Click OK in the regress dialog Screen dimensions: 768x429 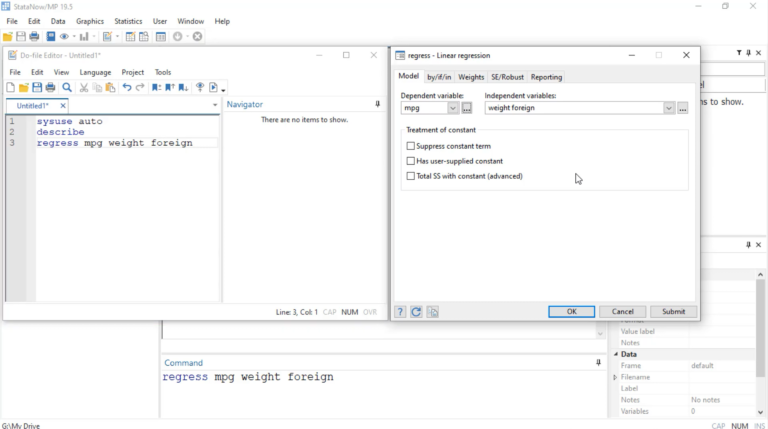[572, 311]
